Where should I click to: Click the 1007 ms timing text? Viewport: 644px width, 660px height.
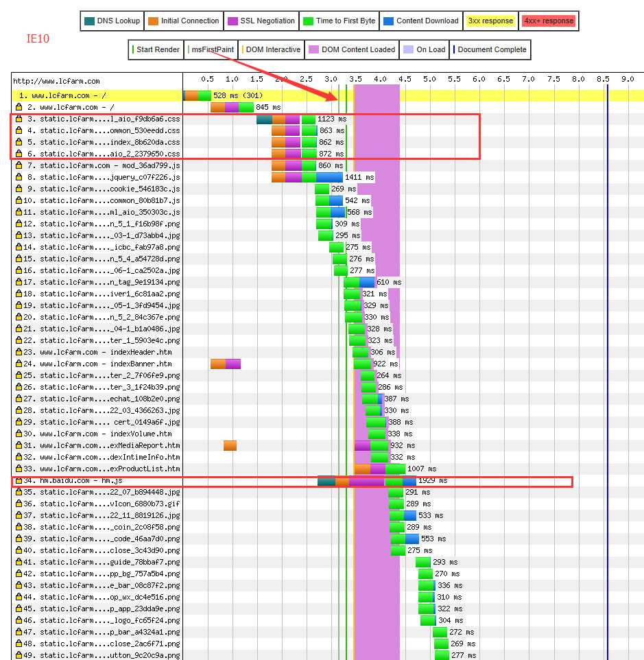[x=422, y=469]
